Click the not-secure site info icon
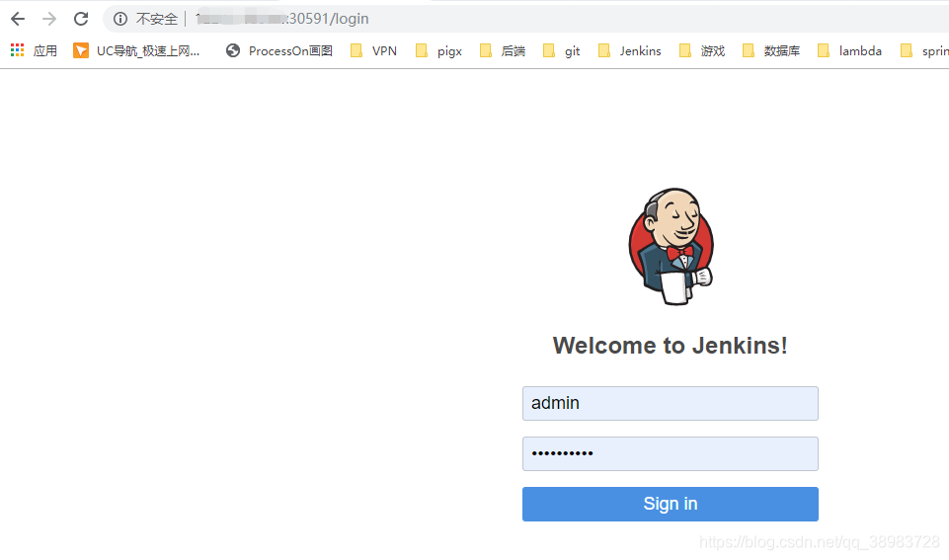 (120, 19)
